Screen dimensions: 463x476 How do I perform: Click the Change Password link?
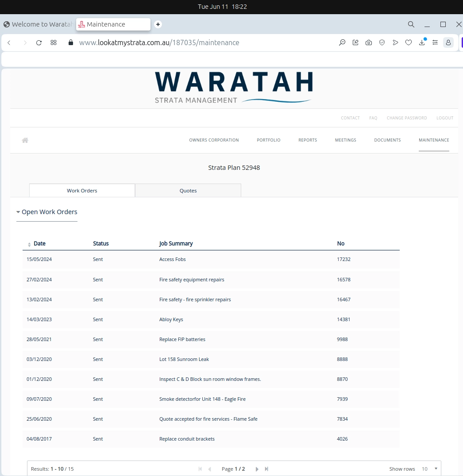coord(407,118)
